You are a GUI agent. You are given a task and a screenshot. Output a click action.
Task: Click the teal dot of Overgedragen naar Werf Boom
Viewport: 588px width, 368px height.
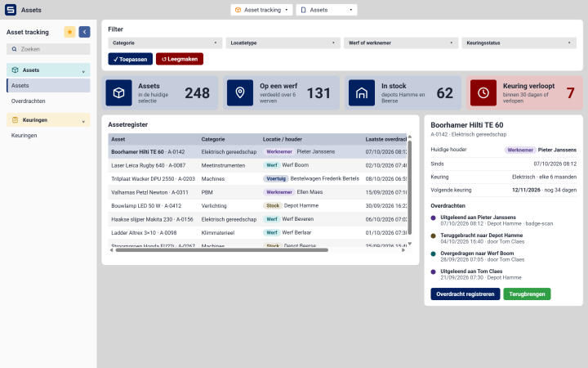click(x=433, y=254)
